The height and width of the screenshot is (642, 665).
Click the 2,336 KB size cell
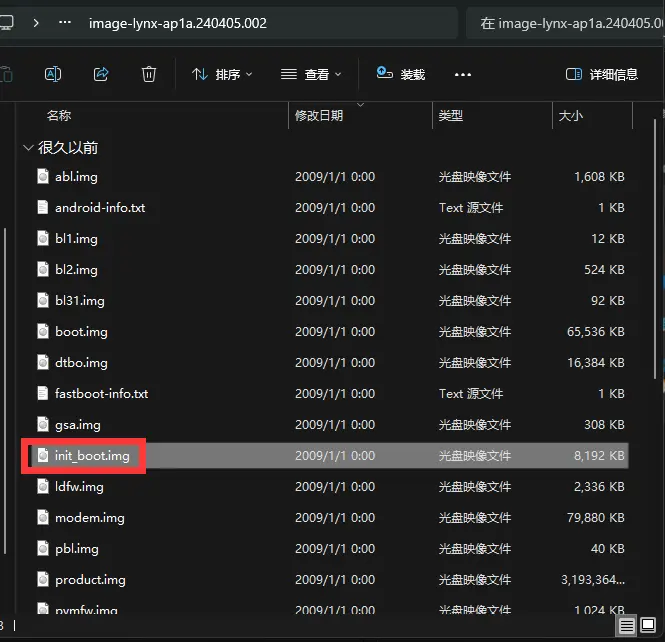pyautogui.click(x=599, y=486)
